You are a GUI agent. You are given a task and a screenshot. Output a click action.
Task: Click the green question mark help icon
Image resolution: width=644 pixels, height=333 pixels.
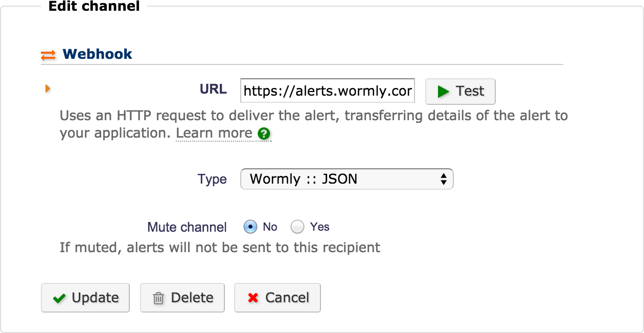[x=264, y=134]
